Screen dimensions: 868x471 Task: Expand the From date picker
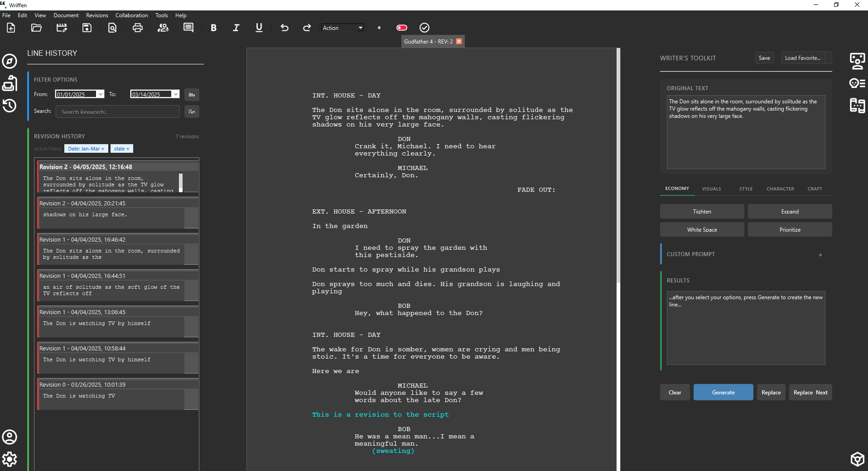pos(100,94)
